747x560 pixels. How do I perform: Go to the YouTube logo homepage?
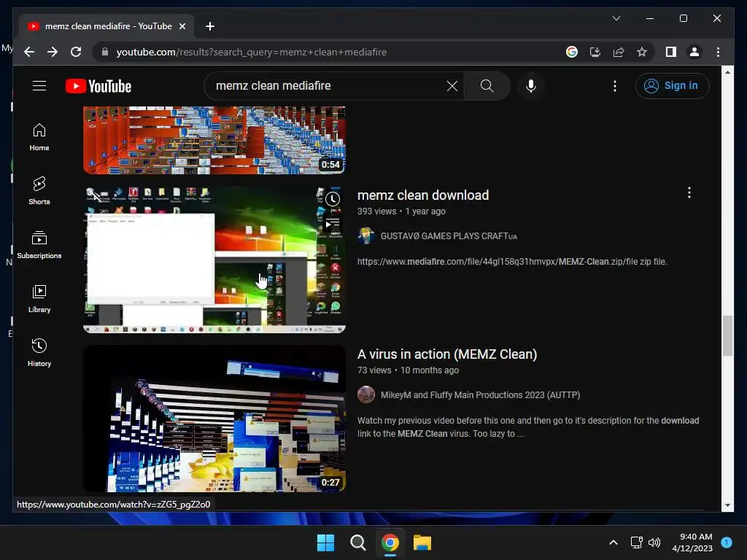coord(98,86)
